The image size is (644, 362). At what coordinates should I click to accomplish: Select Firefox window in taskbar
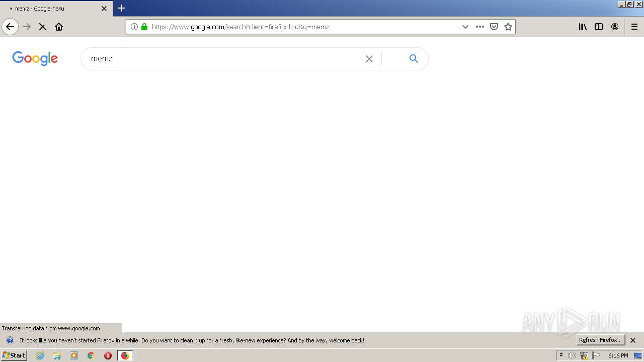click(125, 355)
